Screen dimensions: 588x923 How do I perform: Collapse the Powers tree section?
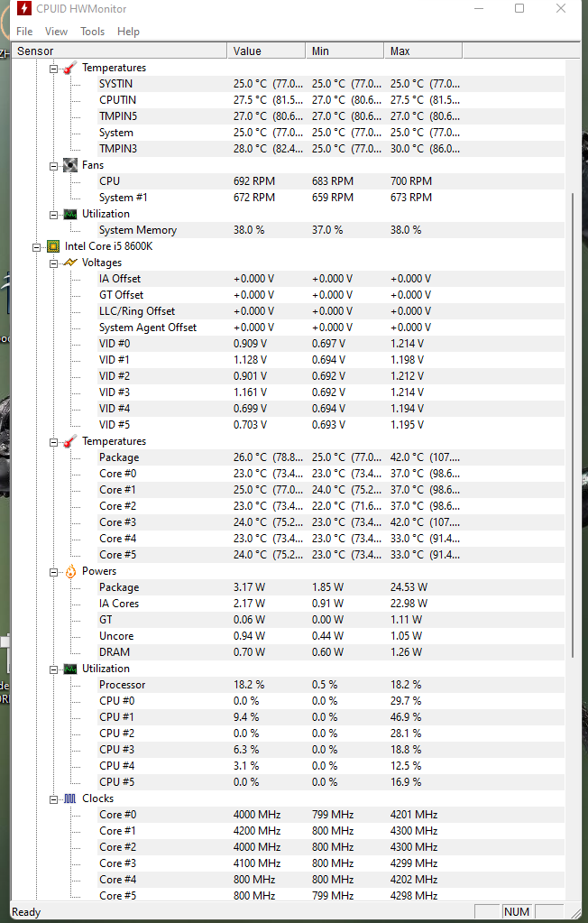(53, 571)
